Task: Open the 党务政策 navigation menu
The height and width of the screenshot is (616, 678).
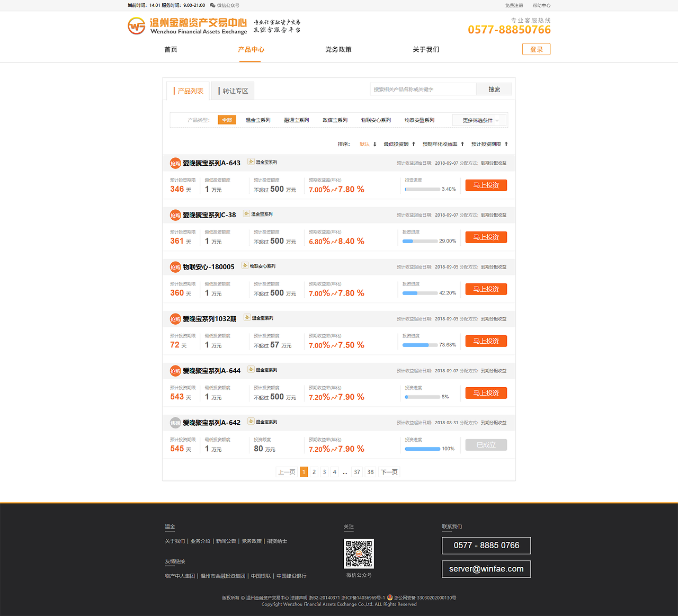Action: (x=338, y=50)
